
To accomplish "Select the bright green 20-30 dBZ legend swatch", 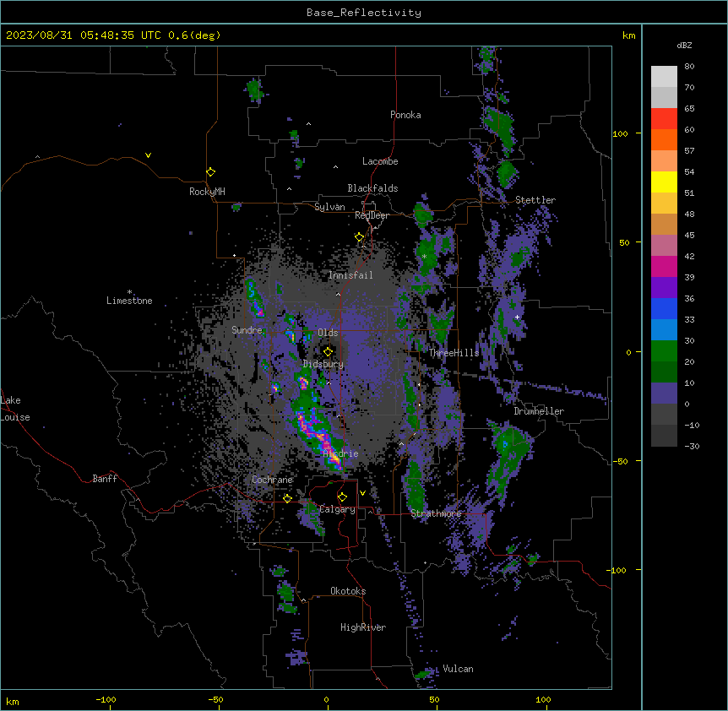I will click(x=664, y=351).
